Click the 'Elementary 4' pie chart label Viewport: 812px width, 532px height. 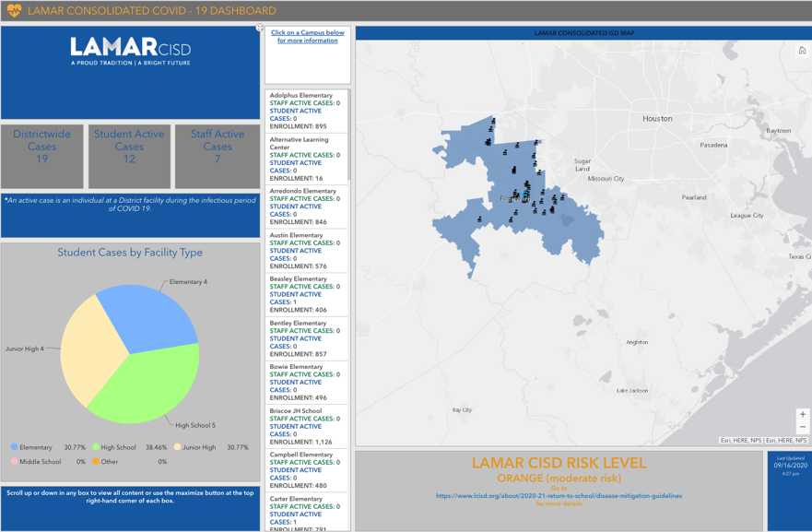pos(188,282)
